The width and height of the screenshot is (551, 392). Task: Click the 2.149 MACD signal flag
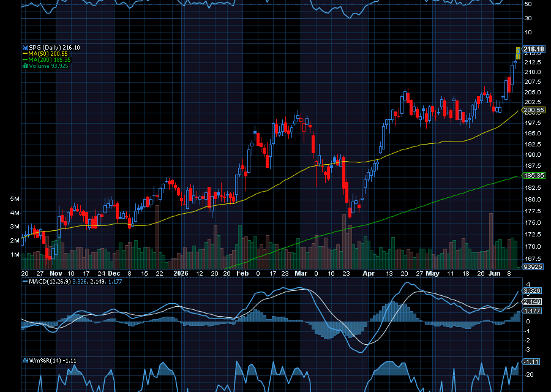(x=531, y=301)
